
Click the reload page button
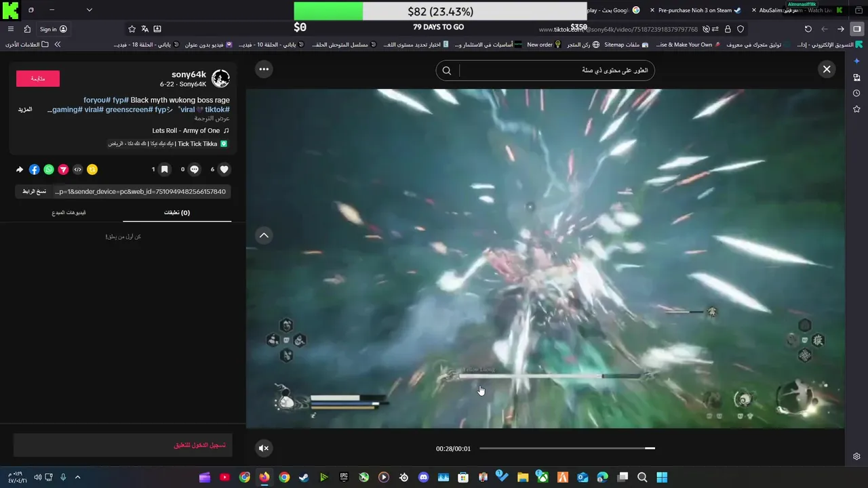point(808,29)
